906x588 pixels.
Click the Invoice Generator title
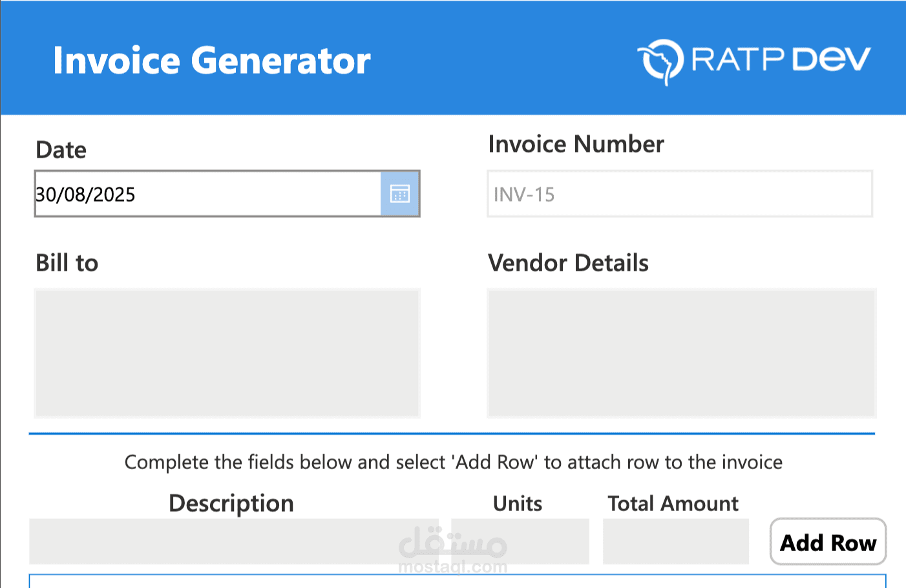pyautogui.click(x=212, y=59)
